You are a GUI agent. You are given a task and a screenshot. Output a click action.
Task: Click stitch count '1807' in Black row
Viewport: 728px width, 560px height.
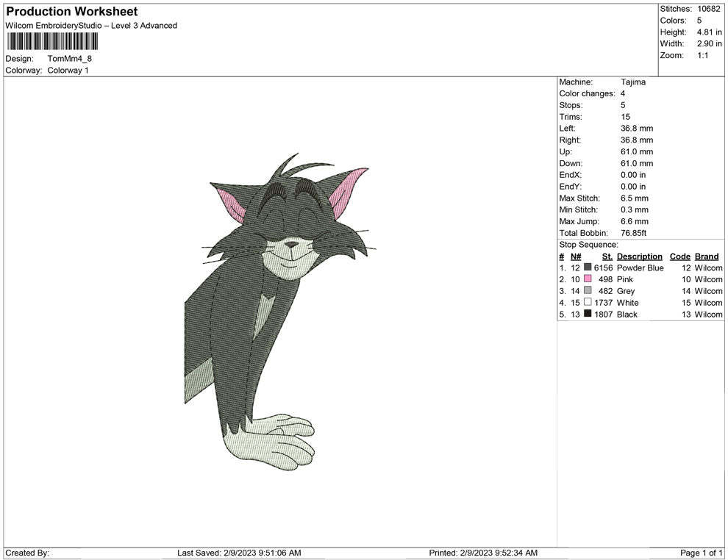point(603,314)
